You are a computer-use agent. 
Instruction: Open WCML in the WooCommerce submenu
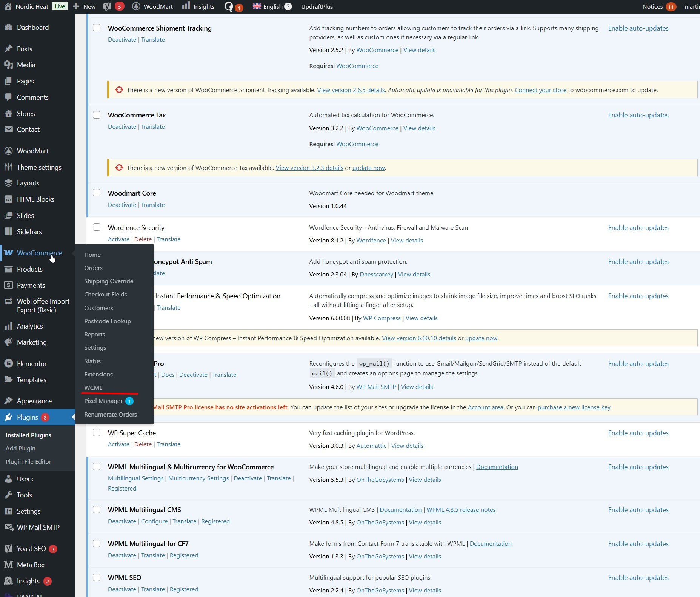93,388
